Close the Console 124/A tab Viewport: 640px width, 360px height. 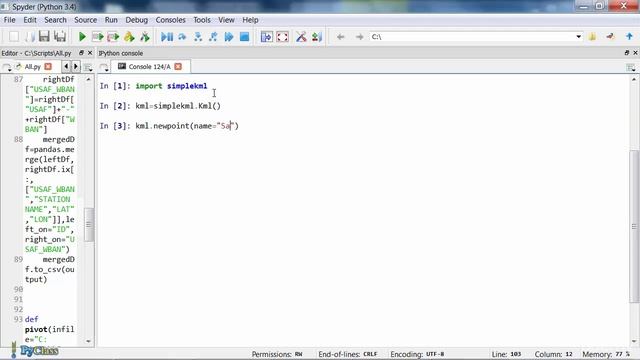coord(178,67)
